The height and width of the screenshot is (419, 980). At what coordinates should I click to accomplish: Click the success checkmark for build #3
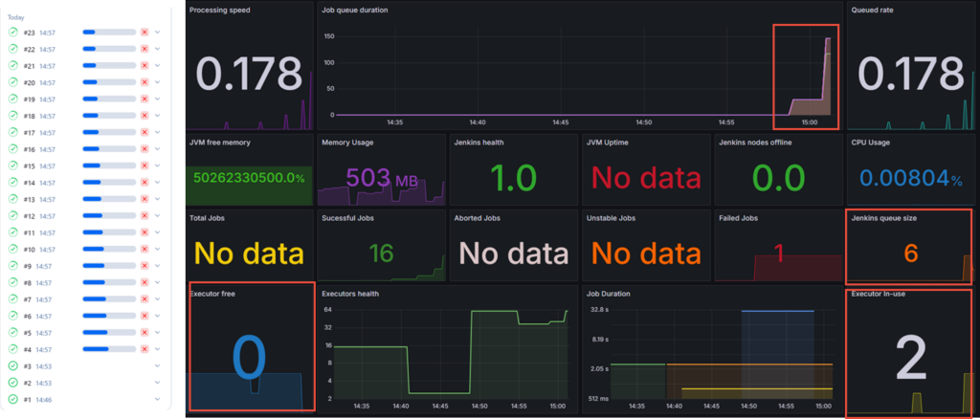(x=13, y=365)
